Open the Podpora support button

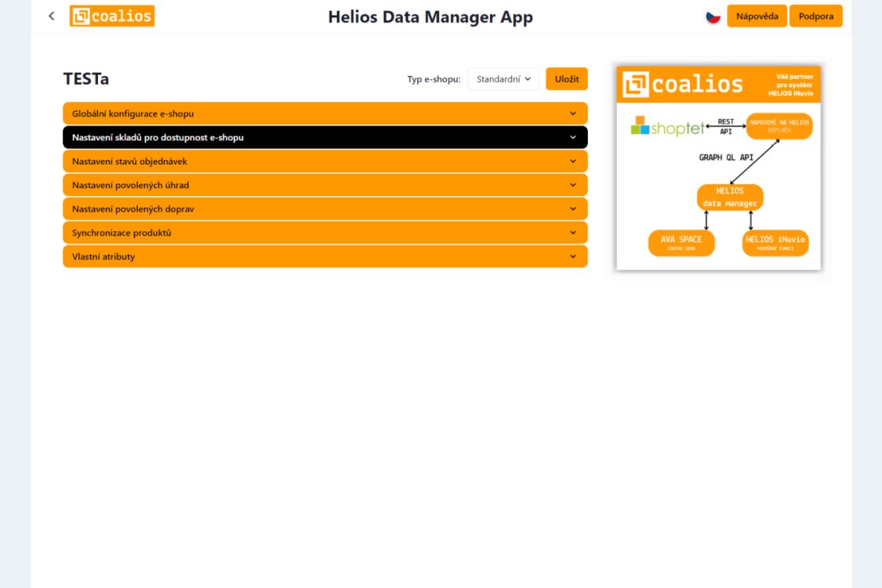(x=815, y=16)
